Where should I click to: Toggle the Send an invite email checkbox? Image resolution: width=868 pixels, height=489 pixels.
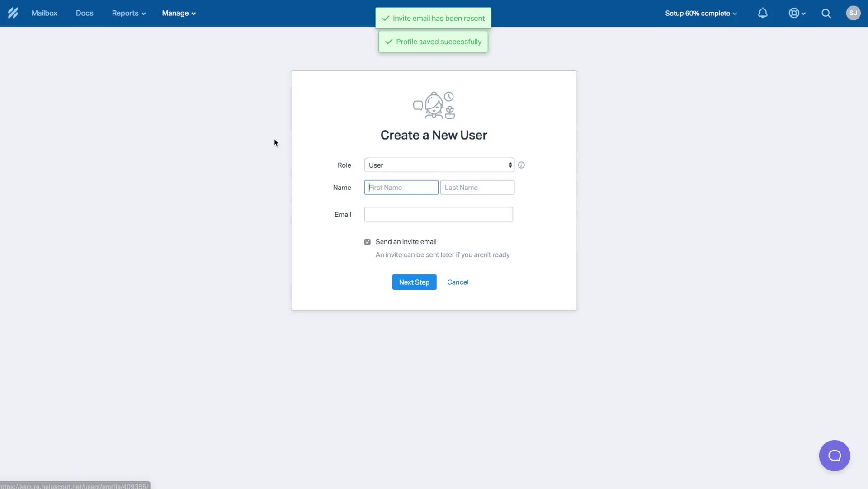coord(368,241)
